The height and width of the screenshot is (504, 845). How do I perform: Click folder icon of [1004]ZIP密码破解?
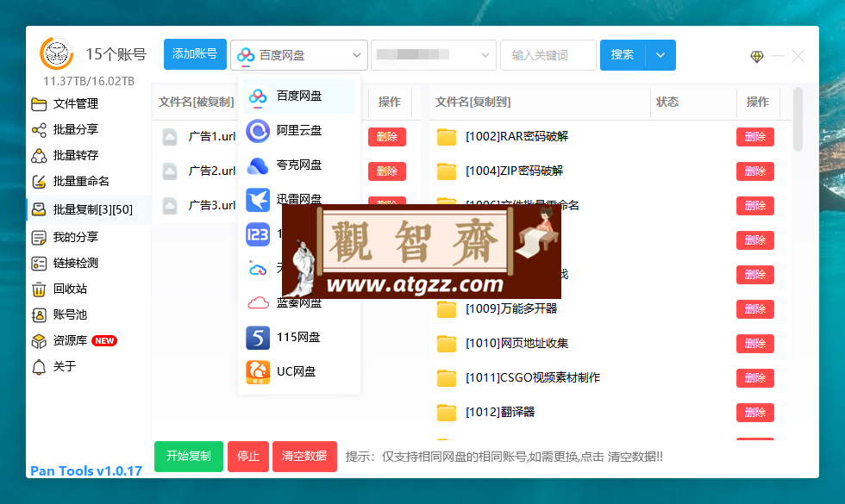coord(447,171)
